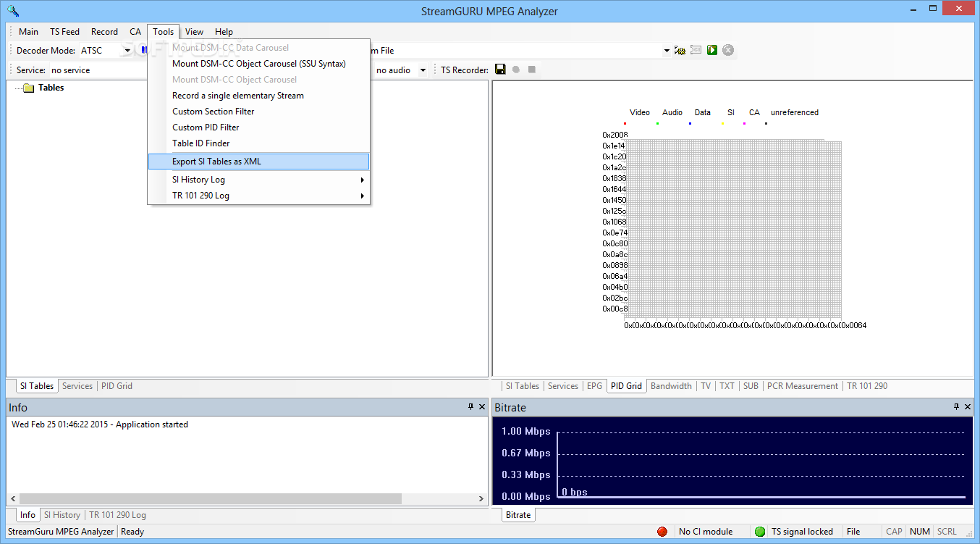Click the TS Recorder save disk icon
Image resolution: width=980 pixels, height=544 pixels.
[x=500, y=70]
